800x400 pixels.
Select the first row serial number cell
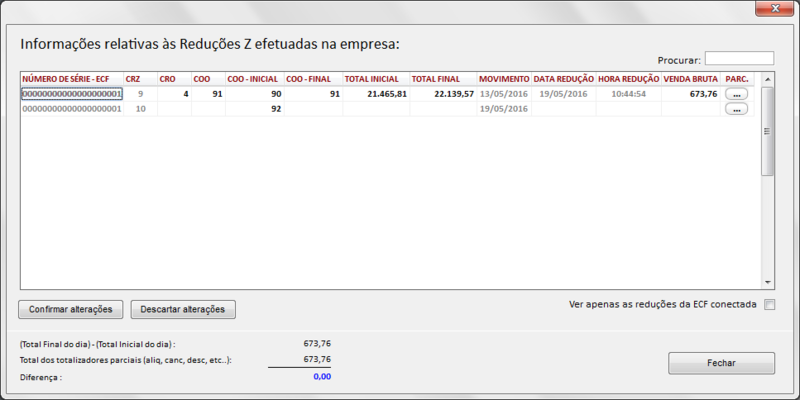[x=71, y=94]
